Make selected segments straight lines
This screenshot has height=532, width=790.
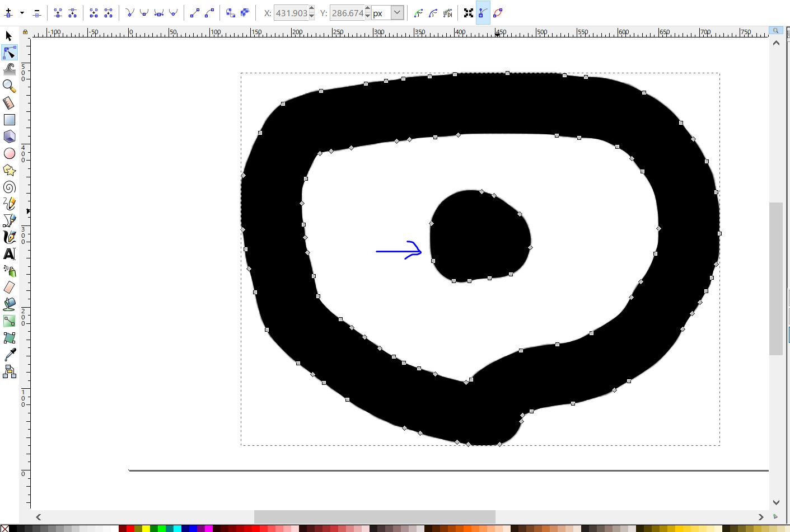tap(194, 13)
